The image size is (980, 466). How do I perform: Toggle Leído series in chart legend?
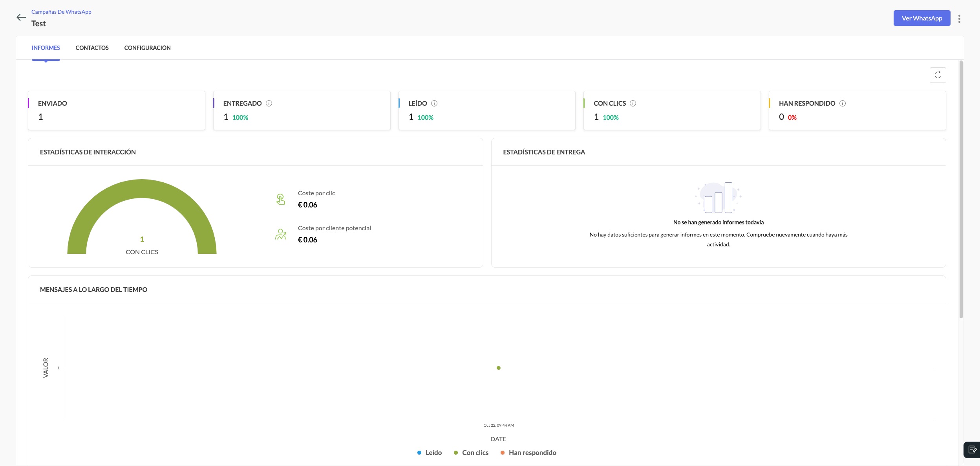click(430, 453)
